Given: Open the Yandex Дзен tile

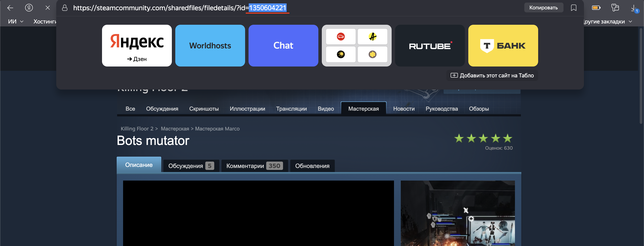Looking at the screenshot, I should [137, 46].
